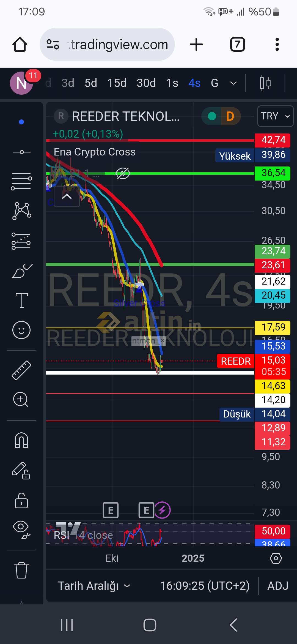Toggle lock all drawings
Screen dimensions: 297x644
pos(21,500)
